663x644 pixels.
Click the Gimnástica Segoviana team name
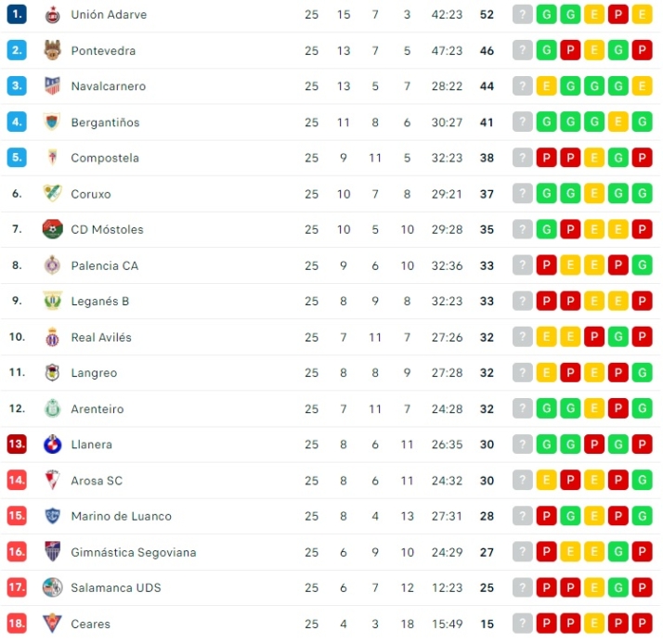134,552
